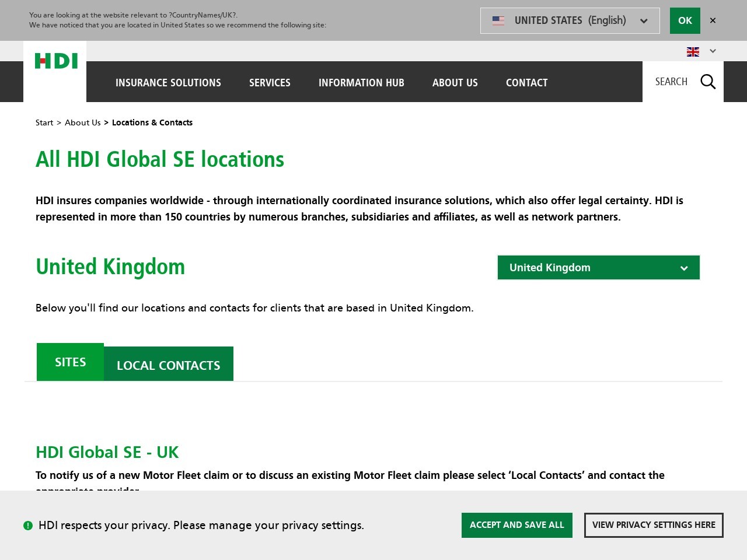Switch to the LOCAL CONTACTS tab
The height and width of the screenshot is (560, 747).
[168, 365]
